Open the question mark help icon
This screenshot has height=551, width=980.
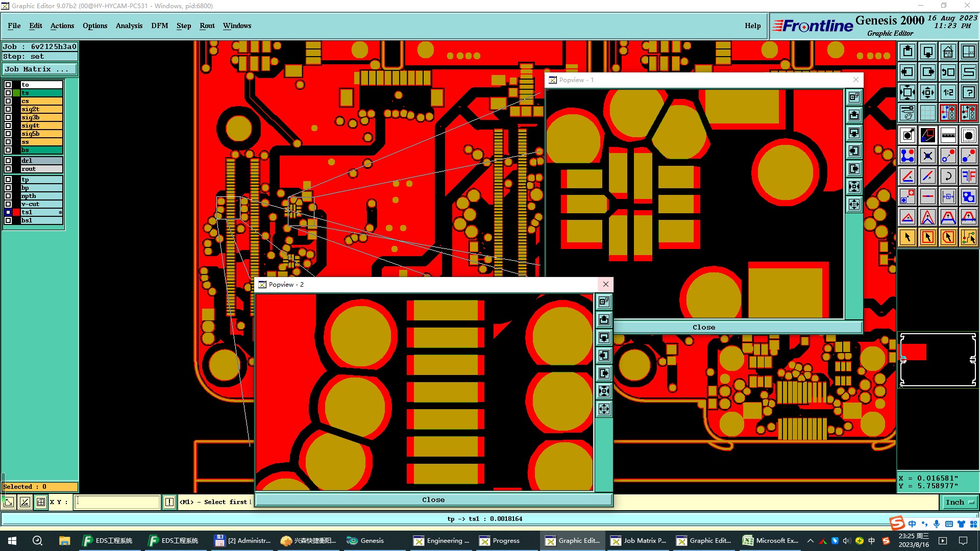point(968,92)
